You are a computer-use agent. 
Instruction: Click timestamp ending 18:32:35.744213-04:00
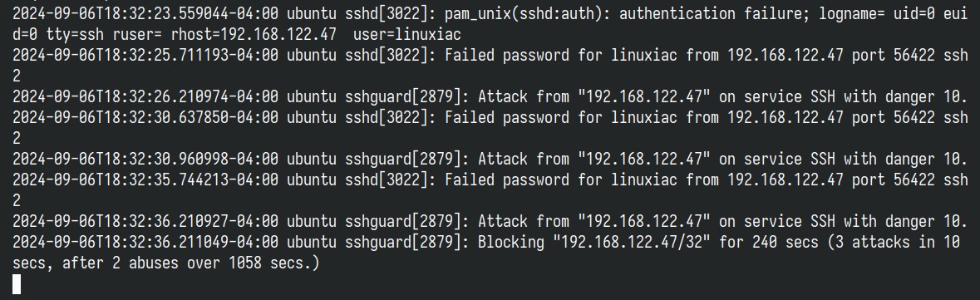tap(145, 180)
